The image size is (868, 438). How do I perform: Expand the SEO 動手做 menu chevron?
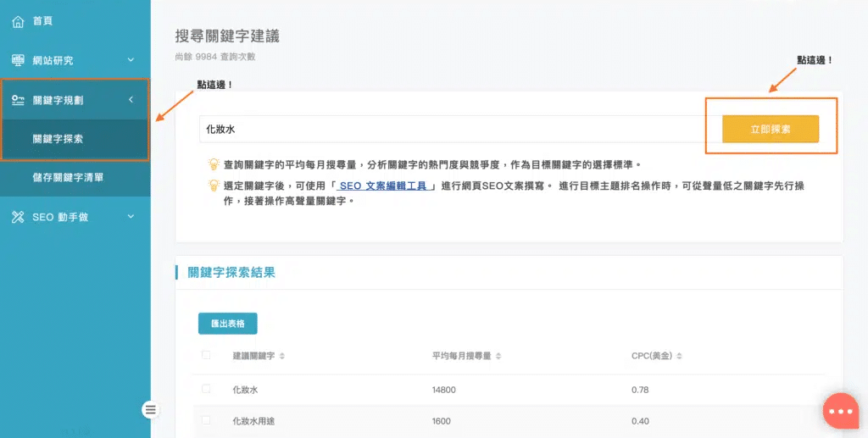click(131, 217)
